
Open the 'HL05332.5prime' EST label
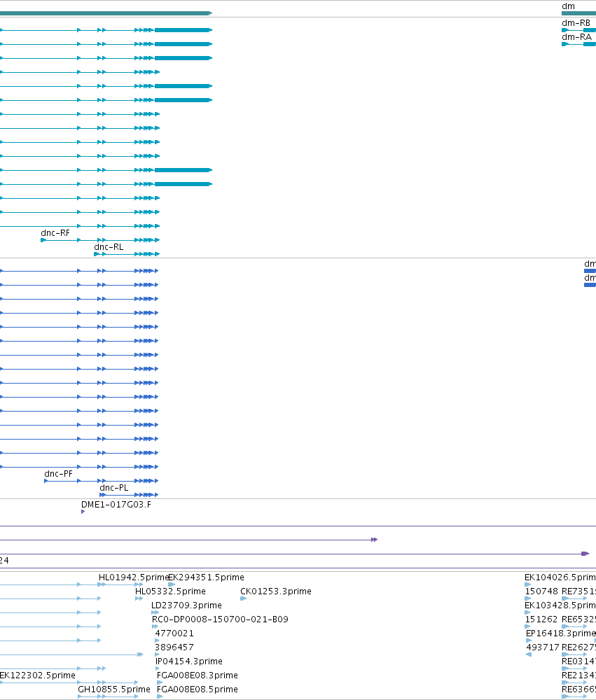pos(170,591)
